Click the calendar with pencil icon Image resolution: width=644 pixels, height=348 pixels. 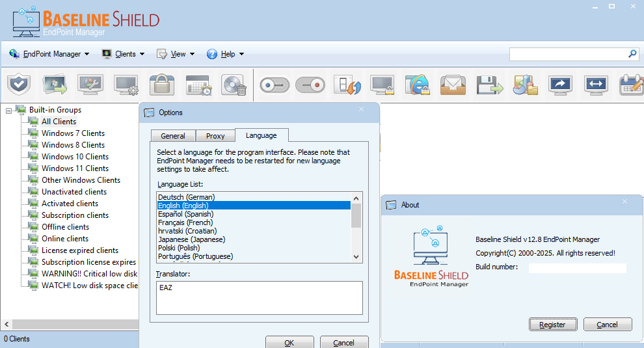(632, 85)
